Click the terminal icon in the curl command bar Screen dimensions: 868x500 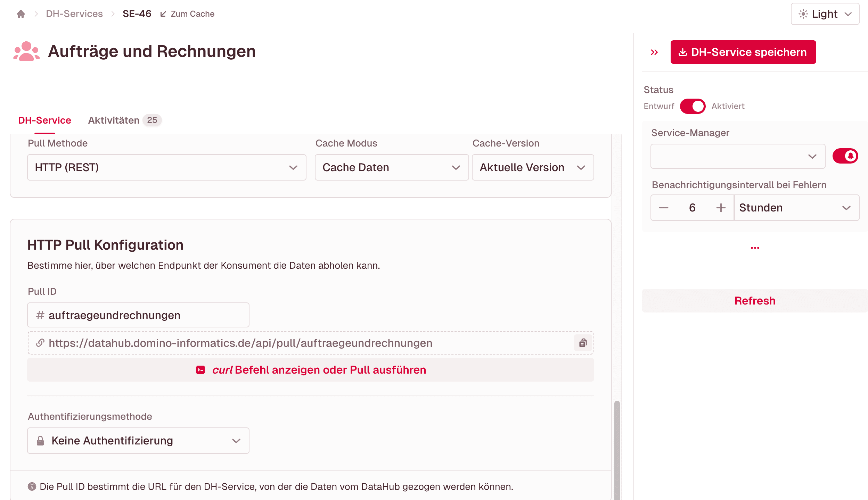point(200,370)
